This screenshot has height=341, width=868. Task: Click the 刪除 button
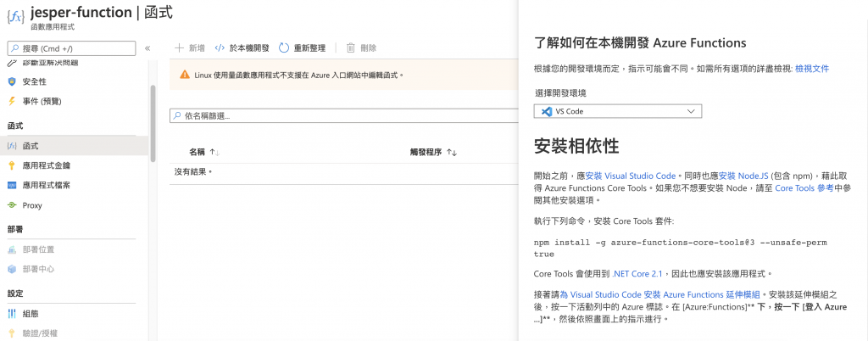[361, 48]
